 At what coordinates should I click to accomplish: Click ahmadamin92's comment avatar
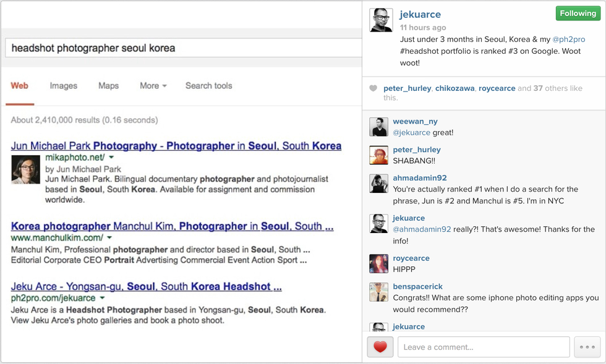tap(378, 184)
